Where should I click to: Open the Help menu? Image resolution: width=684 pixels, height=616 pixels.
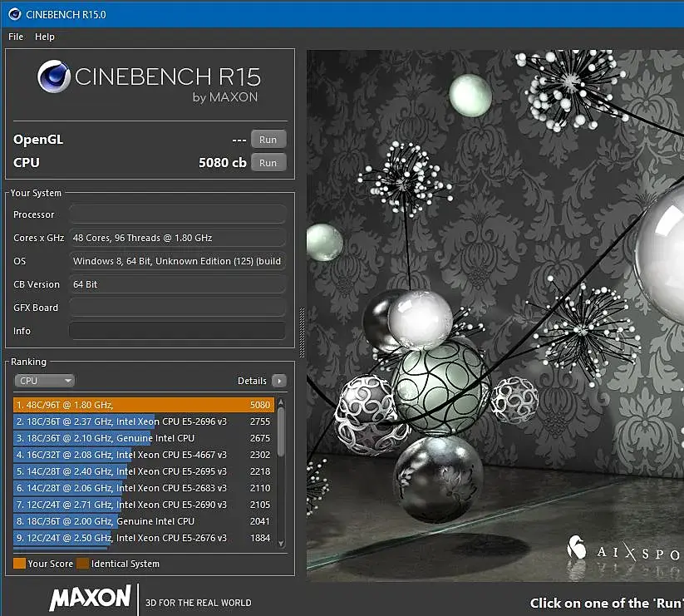coord(45,37)
